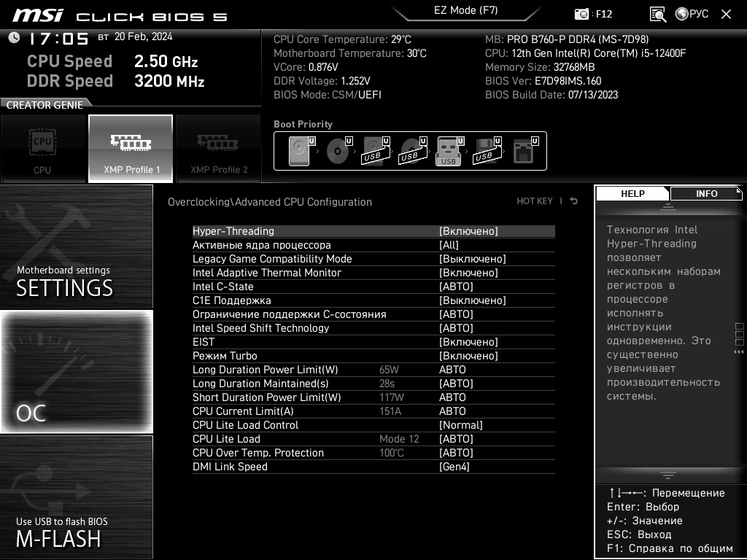Take a screenshot with the F12 camera icon
The image size is (747, 560).
(581, 14)
